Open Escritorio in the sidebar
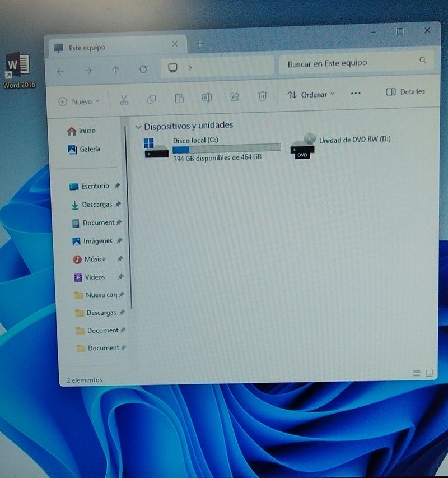Viewport: 448px width, 478px height. point(89,186)
